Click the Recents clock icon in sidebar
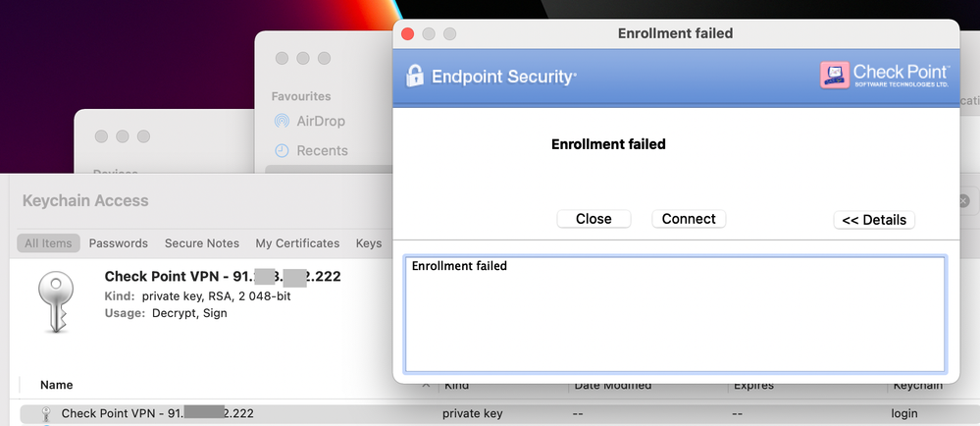Screen dimensions: 980x426 pyautogui.click(x=283, y=151)
